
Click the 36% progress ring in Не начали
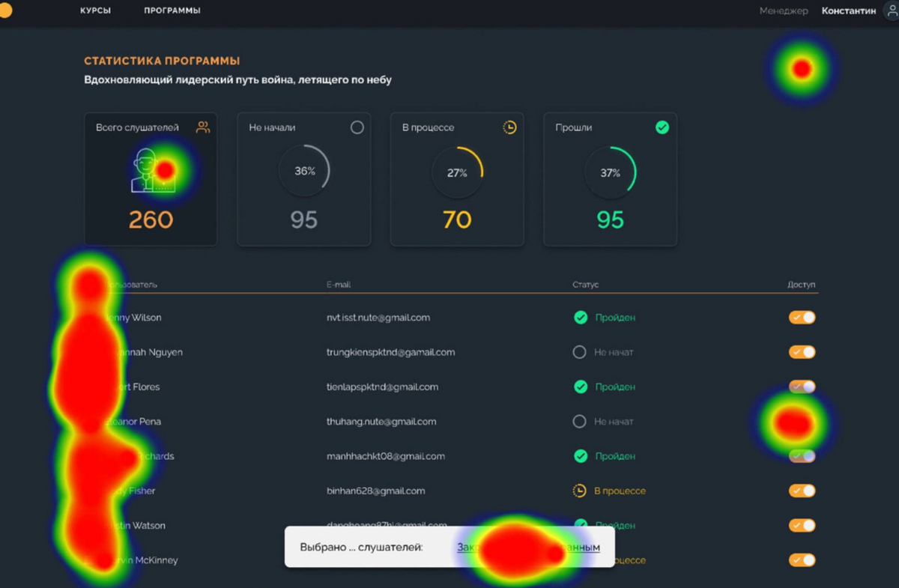[304, 171]
